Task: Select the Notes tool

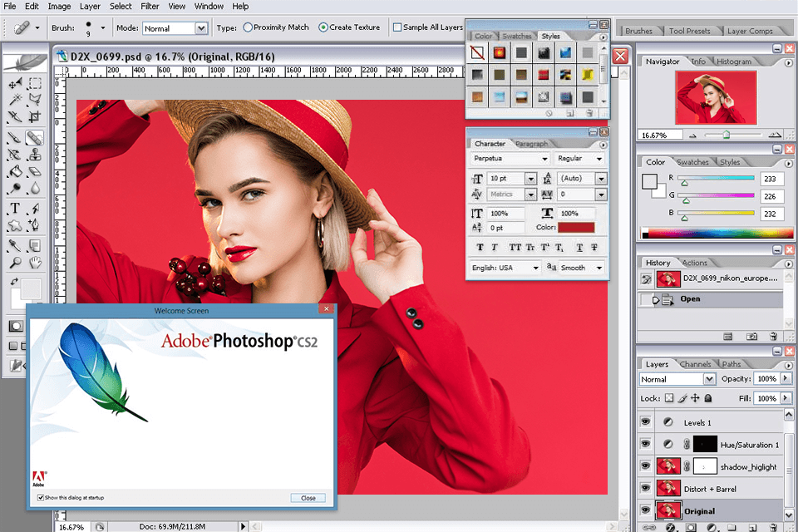Action: 35,246
